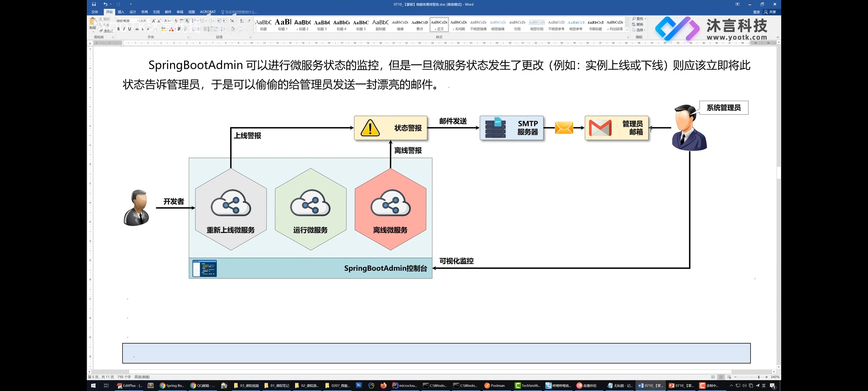The height and width of the screenshot is (391, 868).
Task: Click the Decrease Indent icon
Action: [219, 21]
